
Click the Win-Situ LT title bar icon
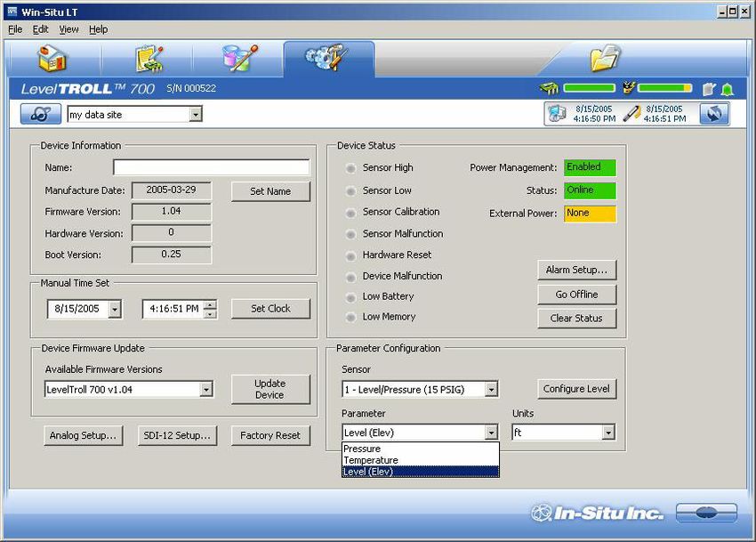pyautogui.click(x=12, y=12)
